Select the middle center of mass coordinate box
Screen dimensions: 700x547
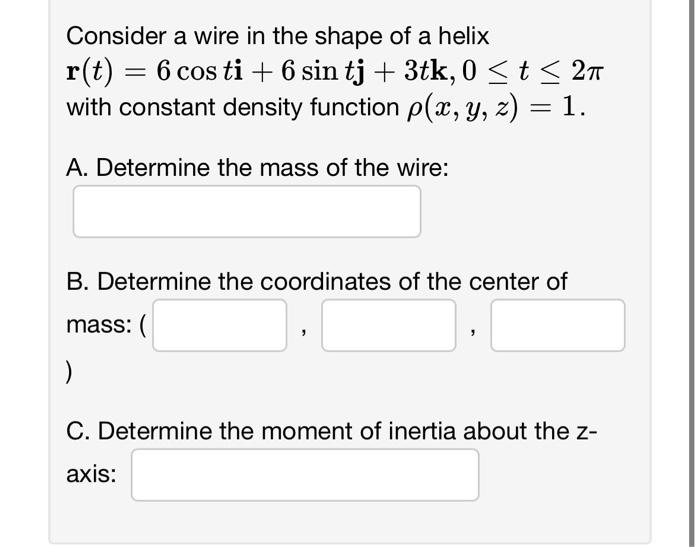click(x=388, y=325)
